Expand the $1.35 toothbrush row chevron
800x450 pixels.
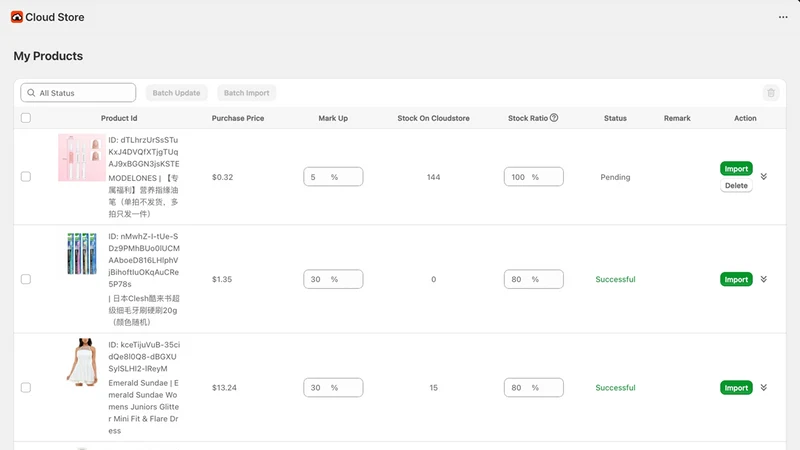coord(764,279)
